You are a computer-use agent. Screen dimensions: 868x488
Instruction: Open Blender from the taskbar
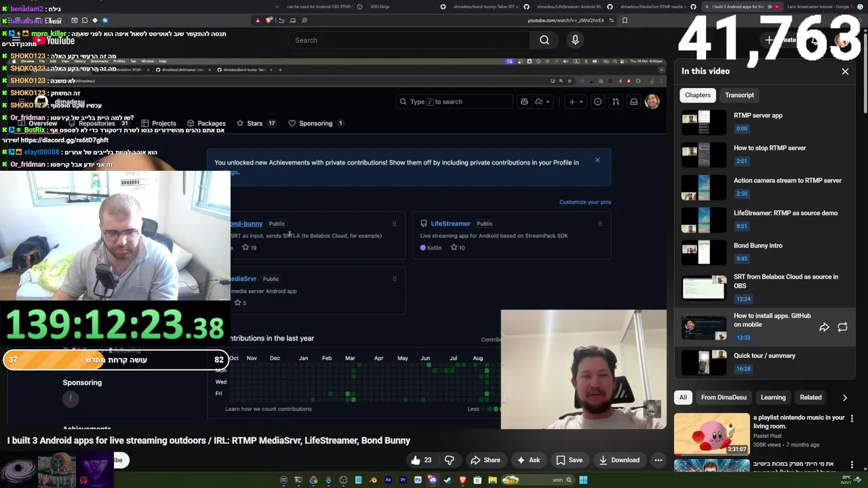coord(373,480)
